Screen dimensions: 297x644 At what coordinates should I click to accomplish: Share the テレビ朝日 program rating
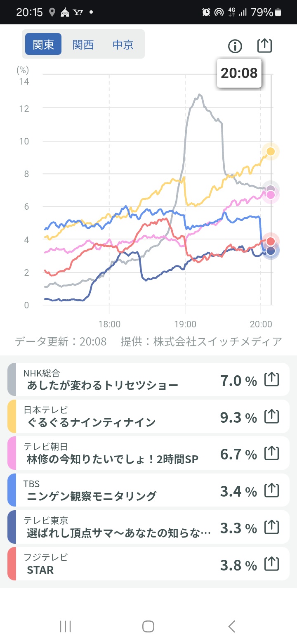click(271, 453)
